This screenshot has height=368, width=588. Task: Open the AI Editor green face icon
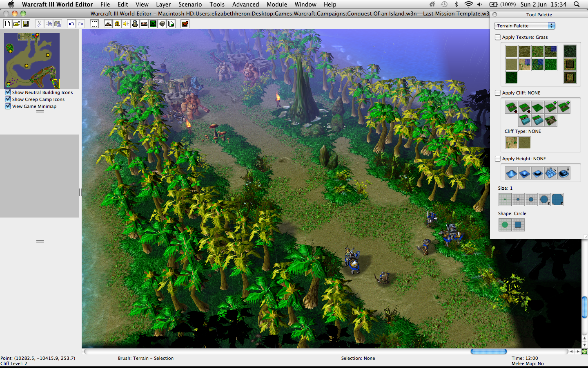[x=153, y=24]
